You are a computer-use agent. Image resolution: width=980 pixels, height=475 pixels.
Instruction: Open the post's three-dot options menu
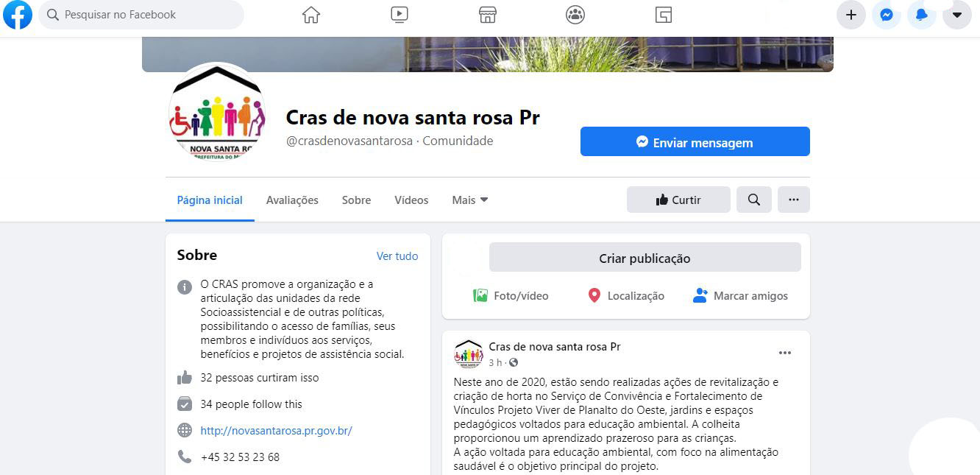(x=785, y=353)
